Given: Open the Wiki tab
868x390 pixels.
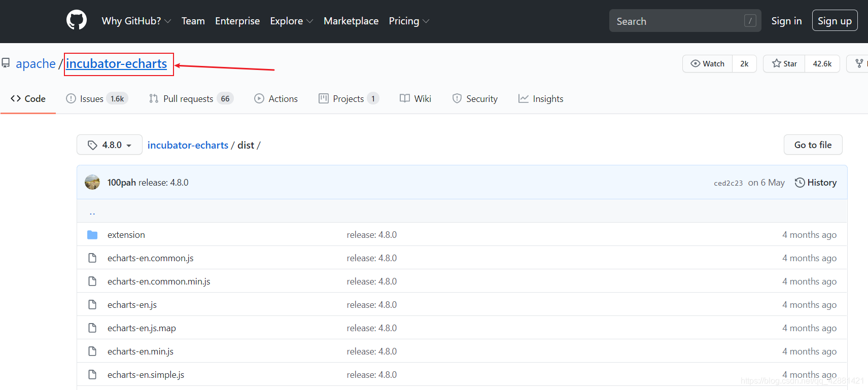Looking at the screenshot, I should click(x=415, y=98).
